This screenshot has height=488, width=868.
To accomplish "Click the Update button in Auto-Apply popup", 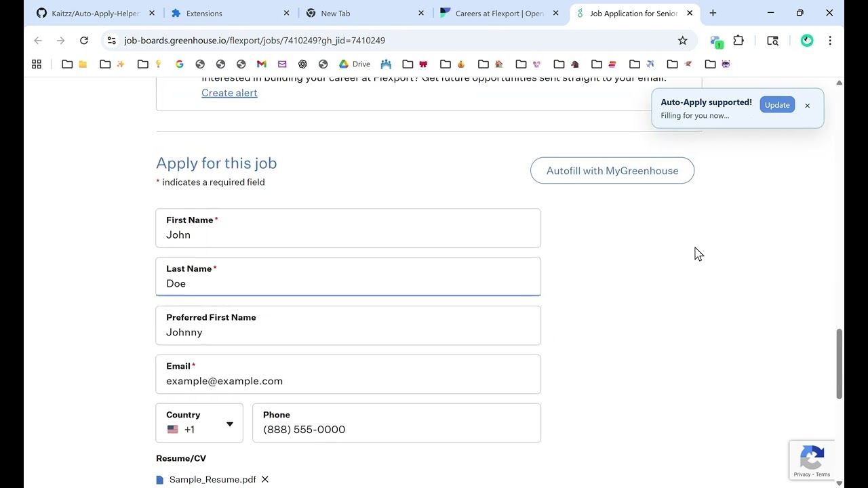I will (x=777, y=105).
